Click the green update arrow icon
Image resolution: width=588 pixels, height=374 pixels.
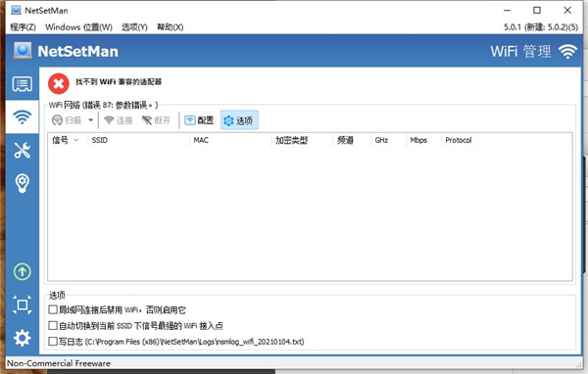coord(23,272)
